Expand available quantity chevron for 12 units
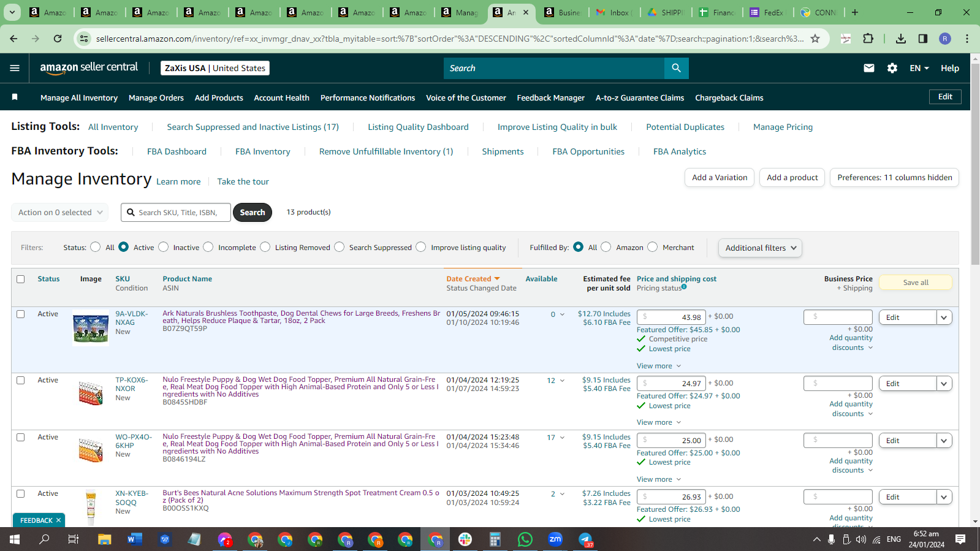The height and width of the screenshot is (551, 980). pyautogui.click(x=562, y=381)
